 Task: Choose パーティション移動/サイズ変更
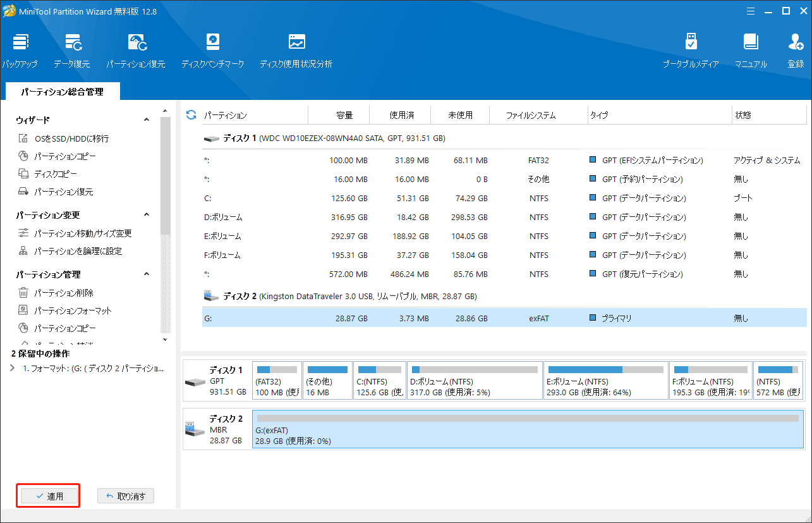click(75, 233)
